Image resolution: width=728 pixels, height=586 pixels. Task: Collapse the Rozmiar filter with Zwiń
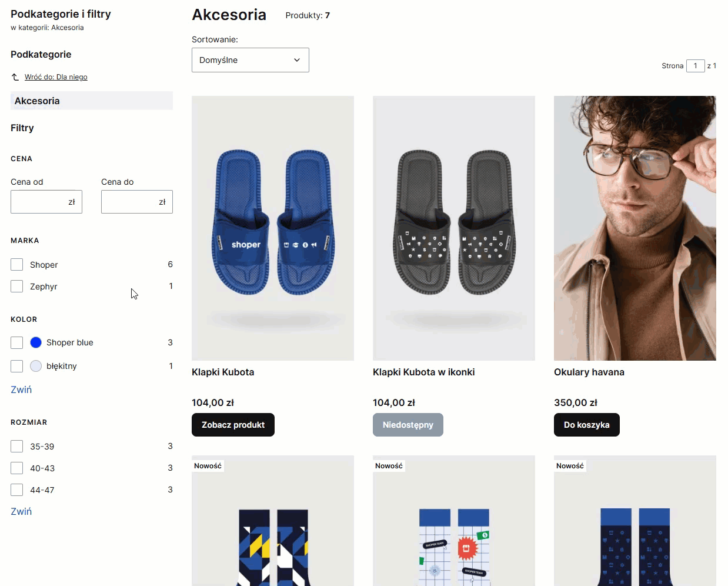tap(21, 511)
